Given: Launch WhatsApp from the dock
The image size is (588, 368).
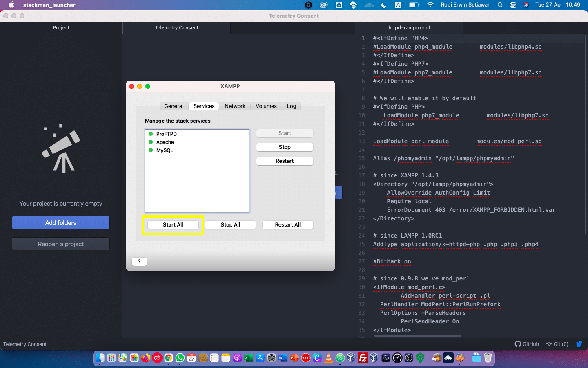Looking at the screenshot, I should pyautogui.click(x=180, y=358).
